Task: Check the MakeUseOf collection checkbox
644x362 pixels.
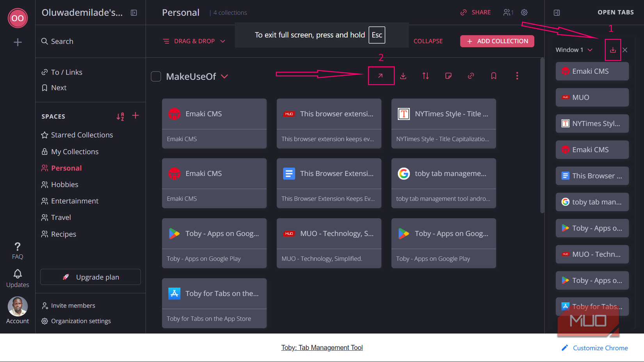Action: [x=156, y=76]
